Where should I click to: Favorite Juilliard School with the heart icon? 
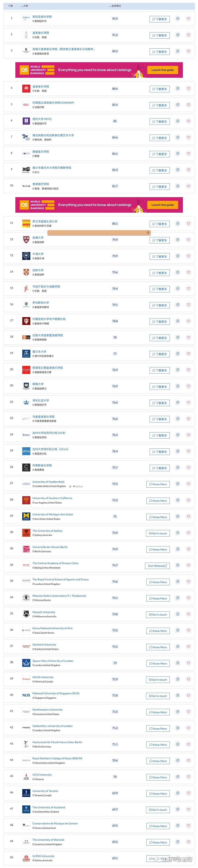point(188,19)
